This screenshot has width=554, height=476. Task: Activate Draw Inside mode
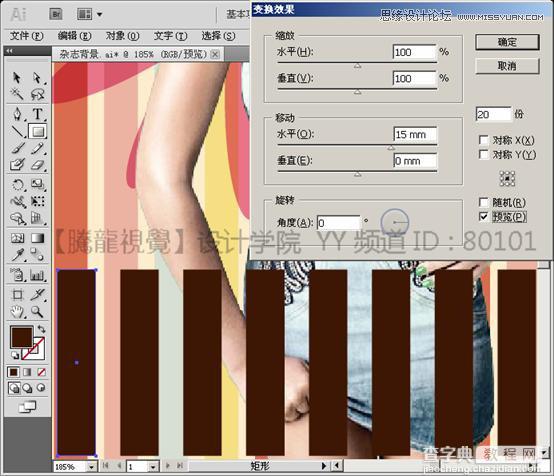(41, 388)
